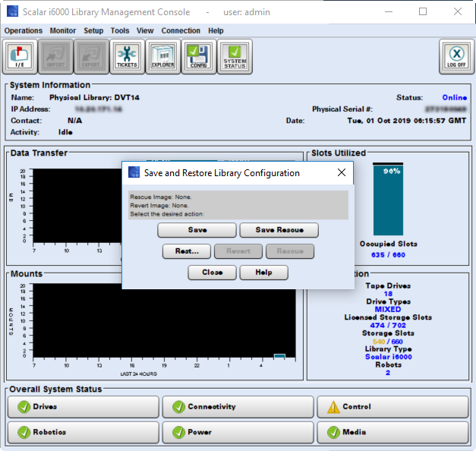Image resolution: width=476 pixels, height=451 pixels.
Task: Click the Tape Drives count 18
Action: 388,294
